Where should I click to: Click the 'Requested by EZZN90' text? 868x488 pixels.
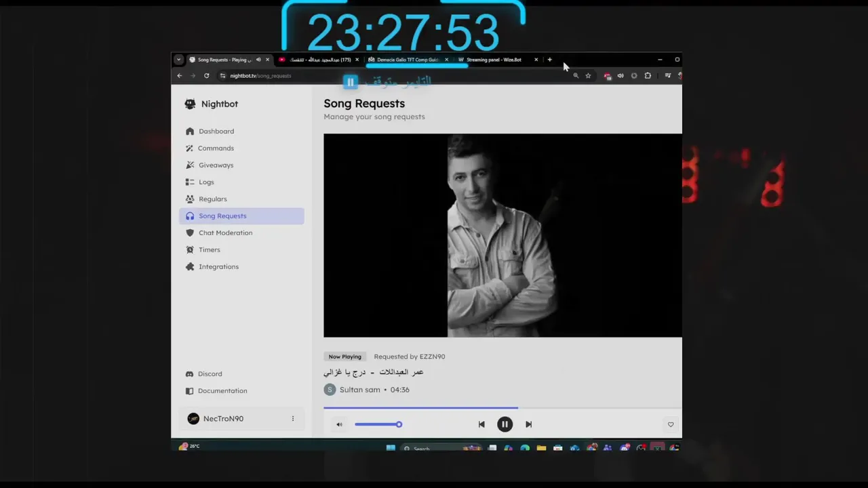(x=410, y=357)
